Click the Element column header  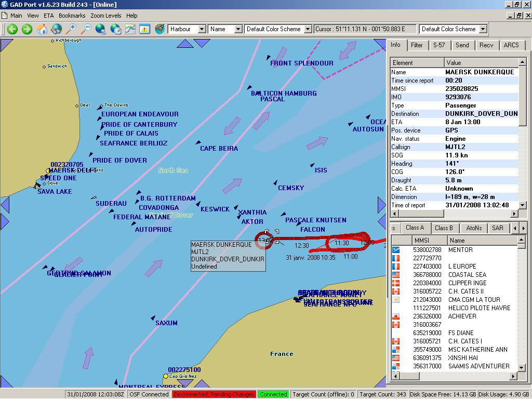pos(417,63)
